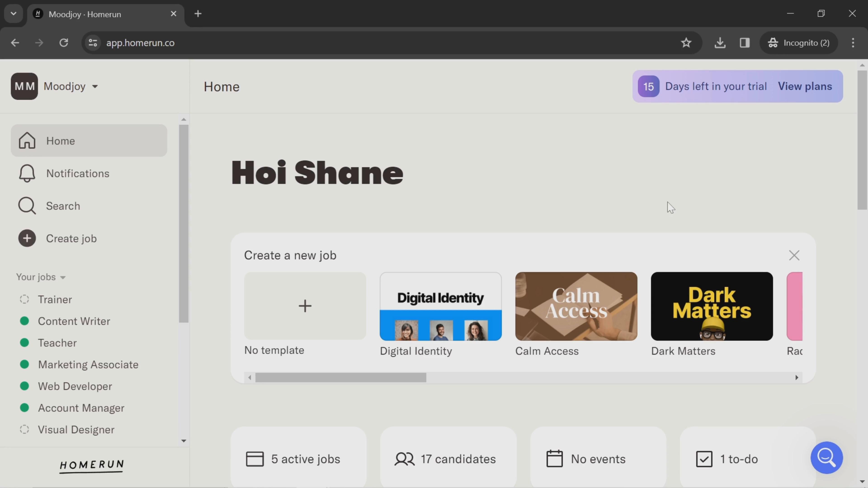Click the active jobs briefcase icon
The image size is (868, 488).
point(255,459)
